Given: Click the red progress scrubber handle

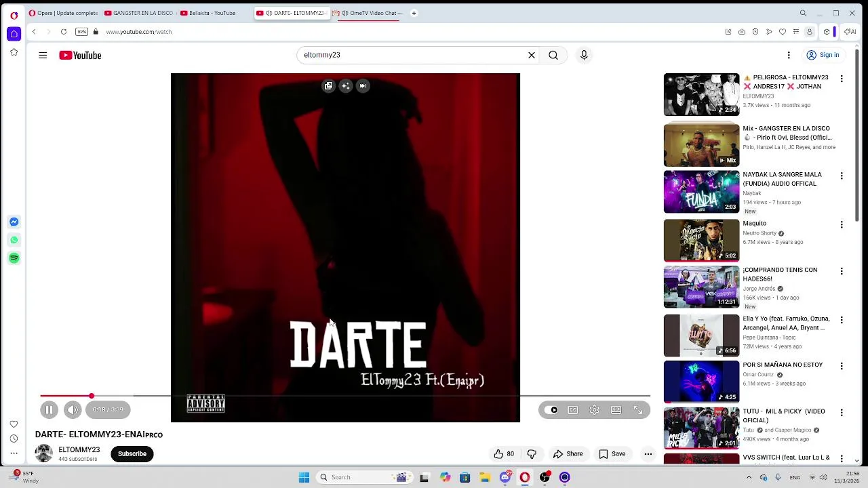Looking at the screenshot, I should point(91,396).
